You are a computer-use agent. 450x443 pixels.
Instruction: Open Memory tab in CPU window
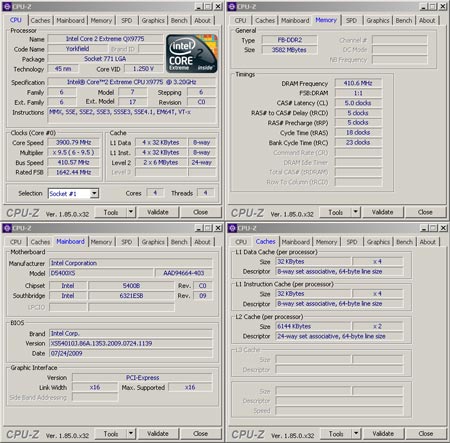[101, 21]
